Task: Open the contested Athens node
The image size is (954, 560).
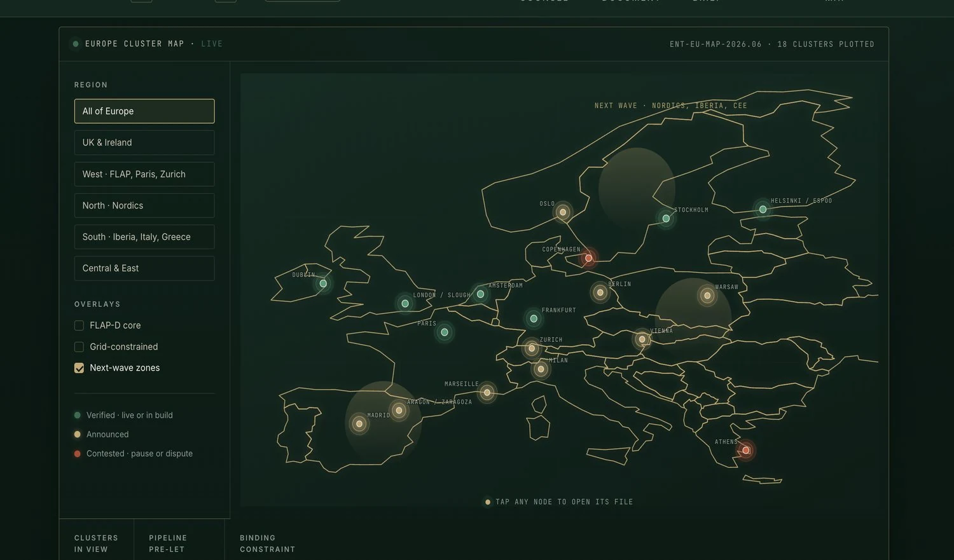Action: (746, 451)
